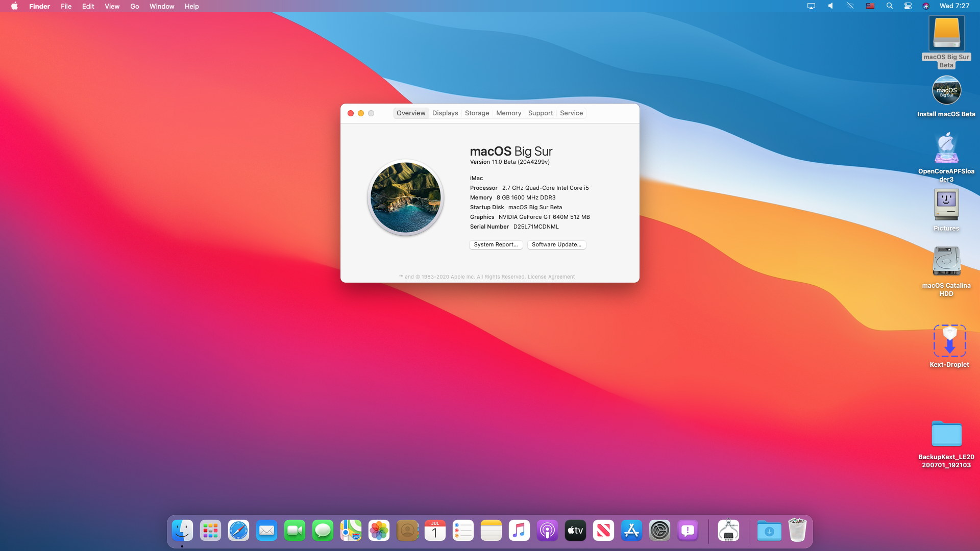The height and width of the screenshot is (551, 980).
Task: Close the About This Mac window
Action: 351,113
